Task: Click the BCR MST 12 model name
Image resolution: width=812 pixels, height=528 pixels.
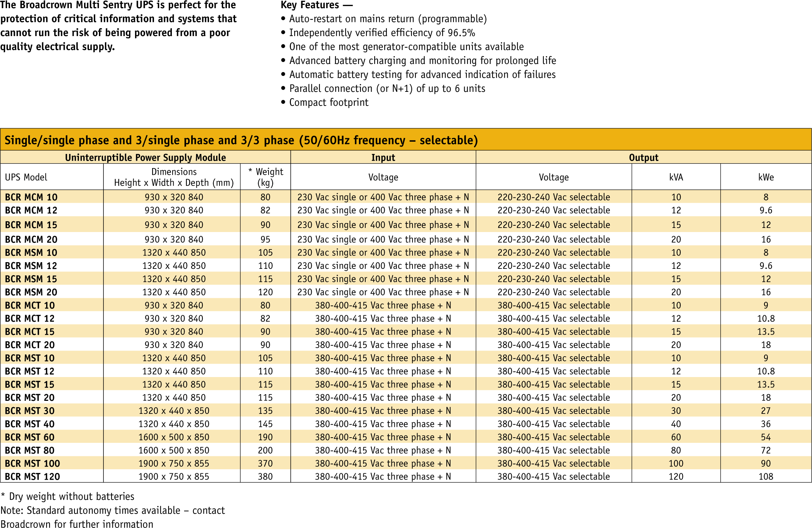Action: [30, 371]
